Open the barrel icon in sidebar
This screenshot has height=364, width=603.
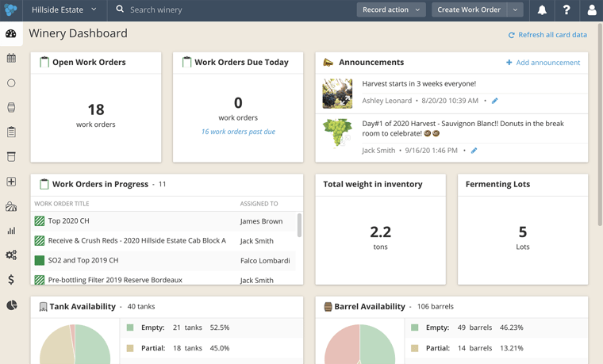(x=11, y=107)
